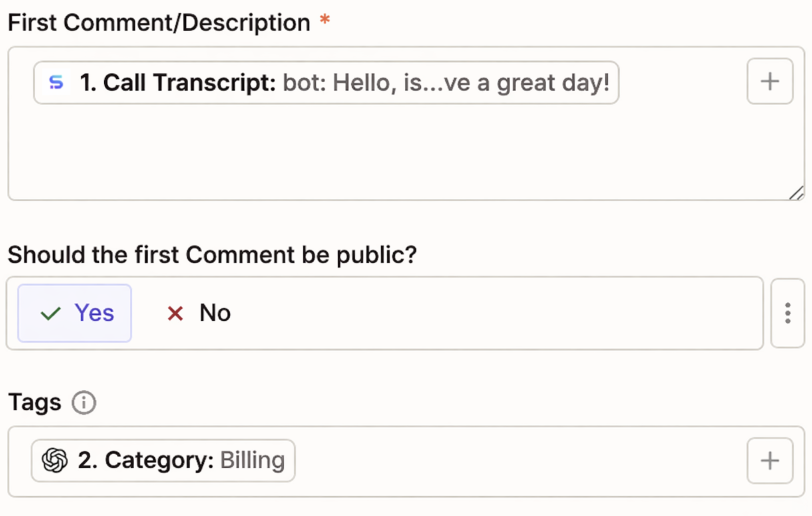Open the info tooltip beside Tags
This screenshot has height=516, width=812.
click(84, 402)
